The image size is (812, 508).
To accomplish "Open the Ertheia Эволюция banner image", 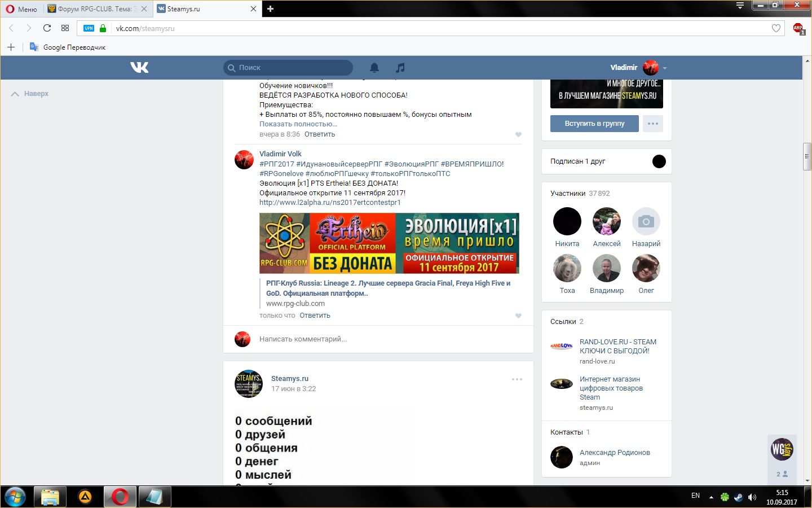I will pyautogui.click(x=389, y=243).
